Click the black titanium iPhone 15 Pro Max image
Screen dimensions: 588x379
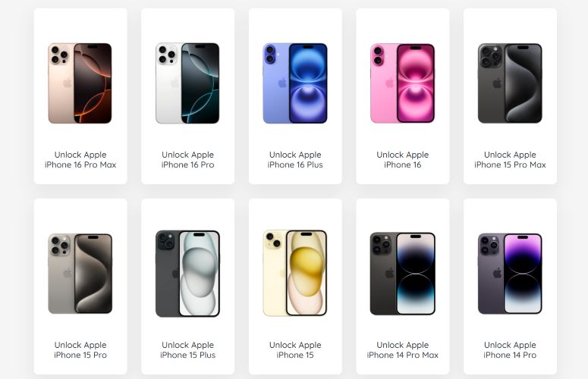click(x=510, y=83)
